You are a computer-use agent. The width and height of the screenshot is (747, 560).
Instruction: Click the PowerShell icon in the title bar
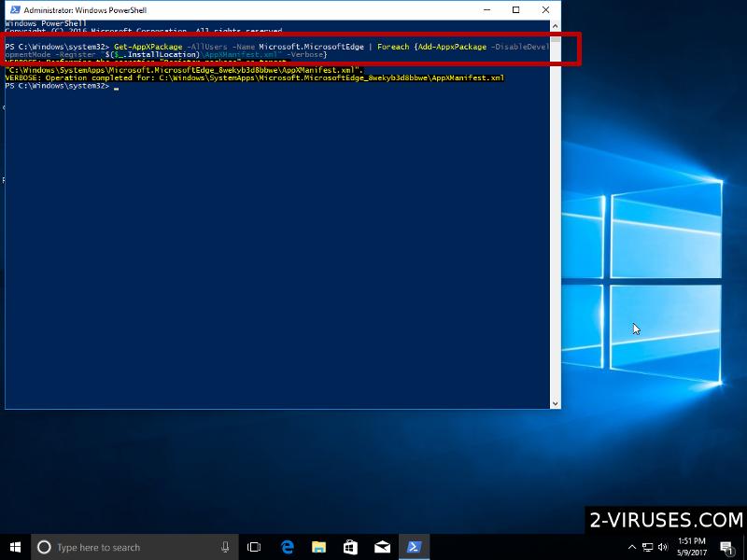15,10
